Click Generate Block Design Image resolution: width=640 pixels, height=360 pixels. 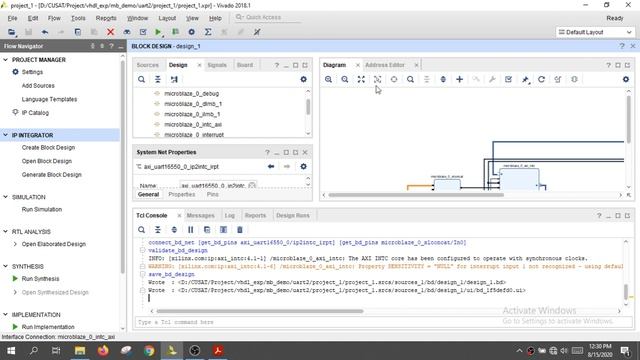(51, 175)
